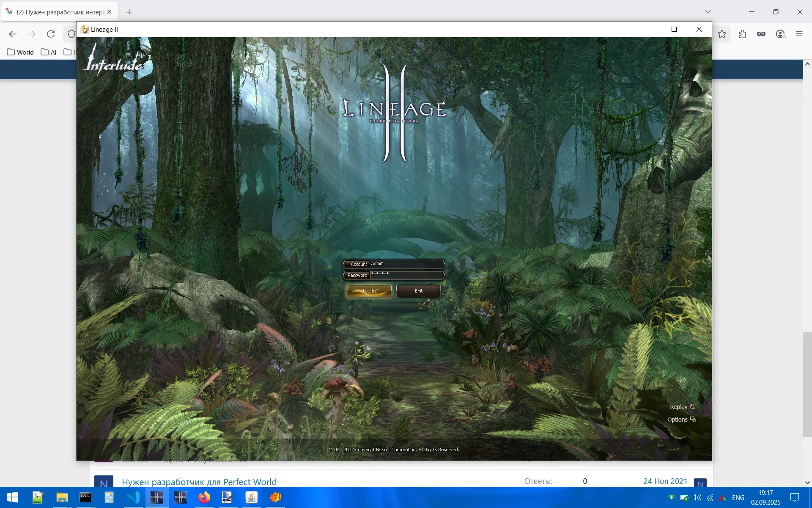Open File Explorer from the taskbar

[x=62, y=497]
